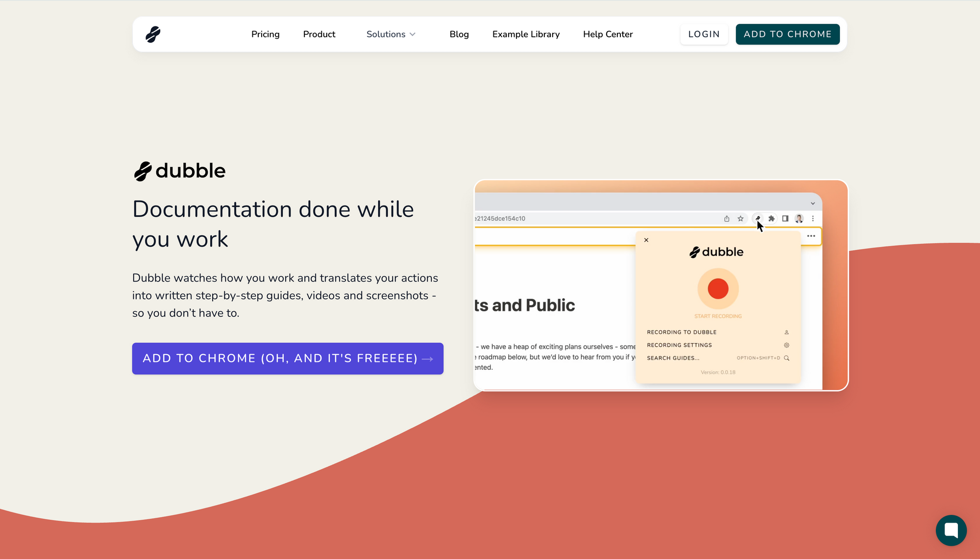Image resolution: width=980 pixels, height=559 pixels.
Task: Click the red Start Recording button in the popup
Action: point(718,289)
